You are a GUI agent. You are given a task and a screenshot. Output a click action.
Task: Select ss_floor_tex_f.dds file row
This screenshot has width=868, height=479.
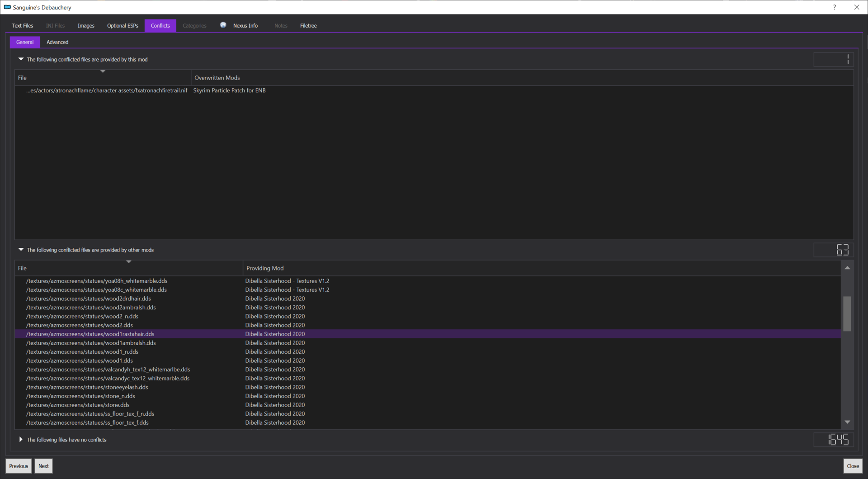[x=428, y=422]
